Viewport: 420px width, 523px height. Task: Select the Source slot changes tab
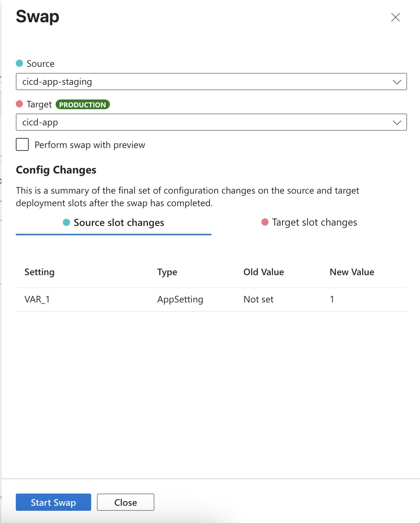coord(118,223)
